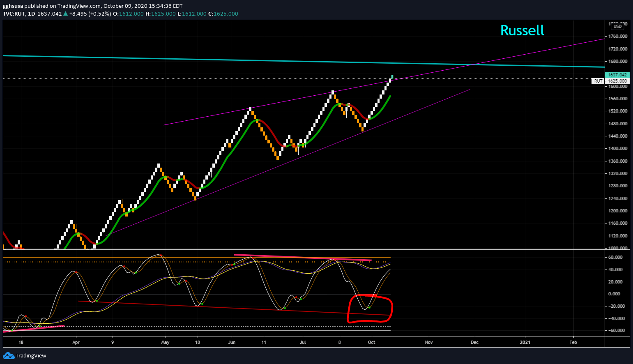
Task: Click the Jun label on time axis
Action: coord(232,342)
